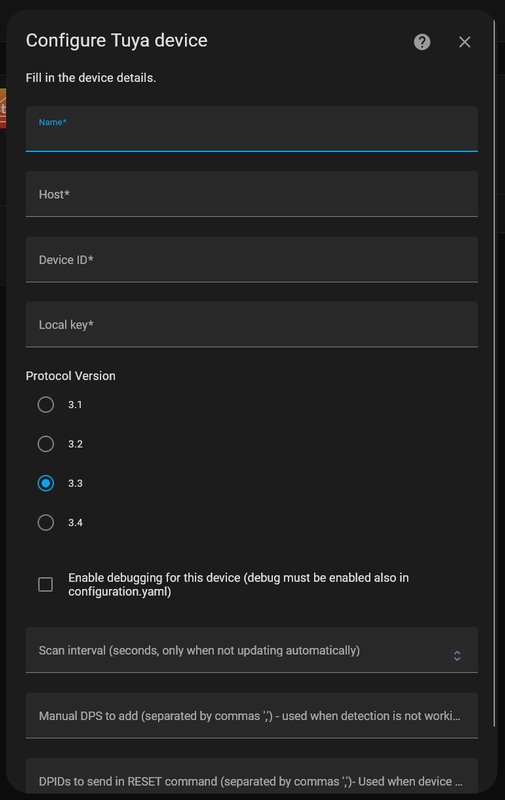
Task: Click the DPIDs to send in RESET field
Action: [251, 778]
